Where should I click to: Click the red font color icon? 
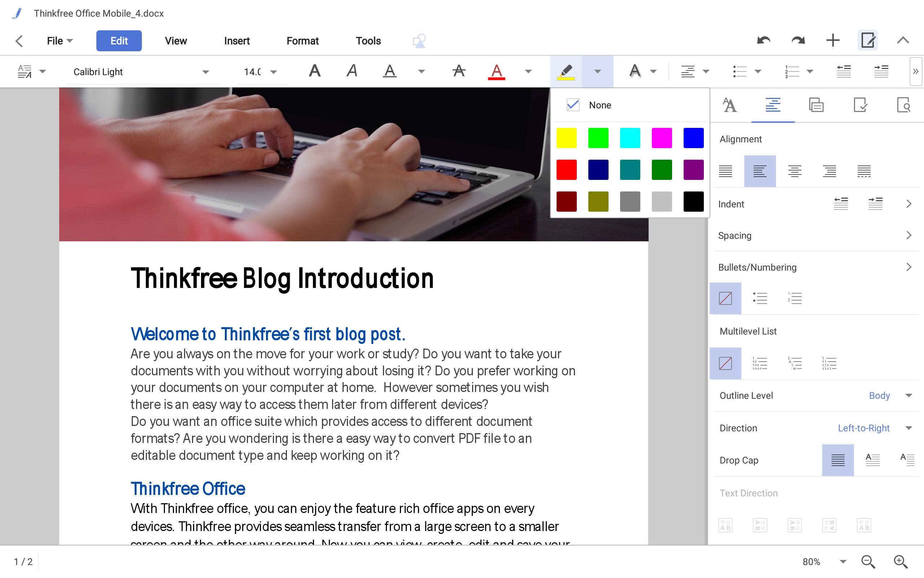tap(496, 72)
